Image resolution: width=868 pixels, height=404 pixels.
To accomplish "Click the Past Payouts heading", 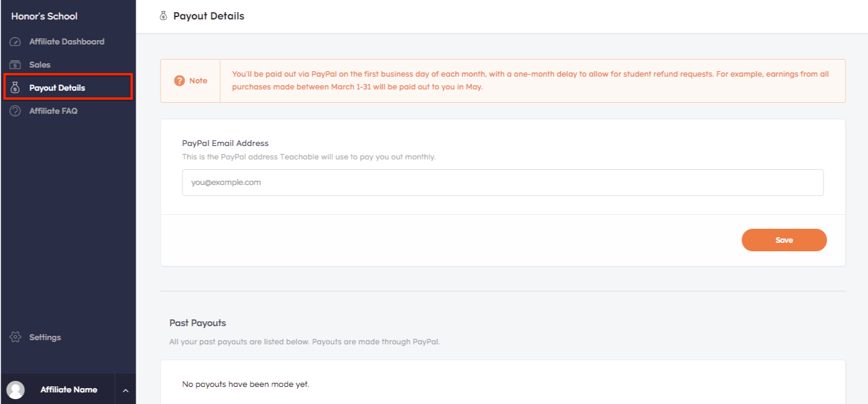I will [x=198, y=323].
